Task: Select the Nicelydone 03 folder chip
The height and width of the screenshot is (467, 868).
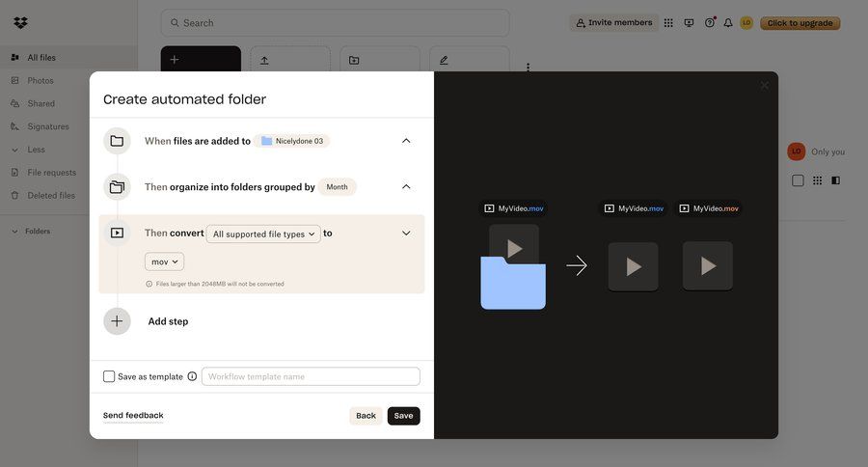Action: pos(291,141)
